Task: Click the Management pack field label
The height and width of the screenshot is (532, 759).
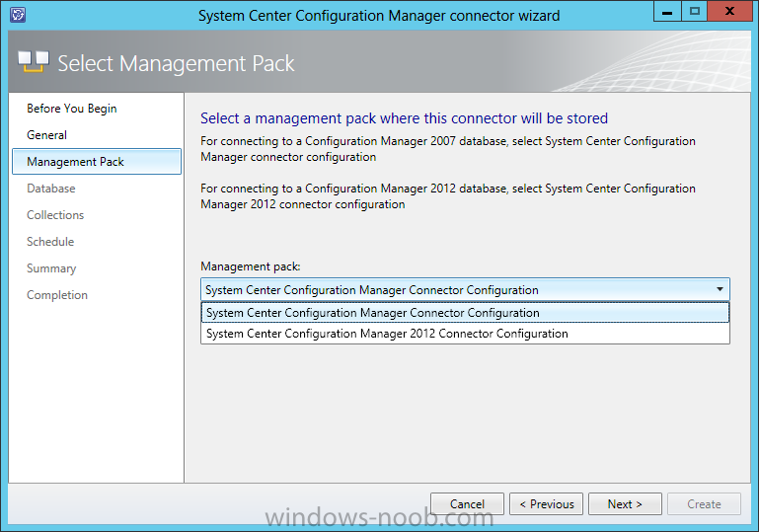Action: 251,266
